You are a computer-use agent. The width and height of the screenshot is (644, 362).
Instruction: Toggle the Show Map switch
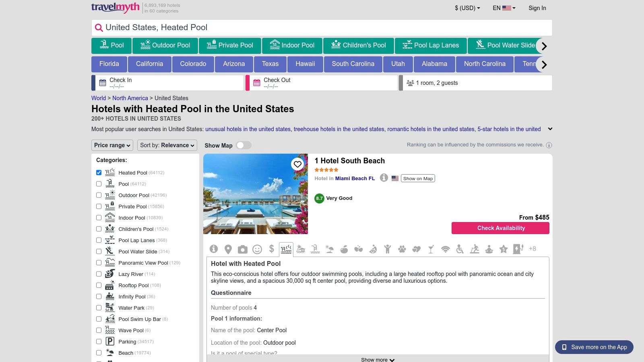click(x=244, y=145)
